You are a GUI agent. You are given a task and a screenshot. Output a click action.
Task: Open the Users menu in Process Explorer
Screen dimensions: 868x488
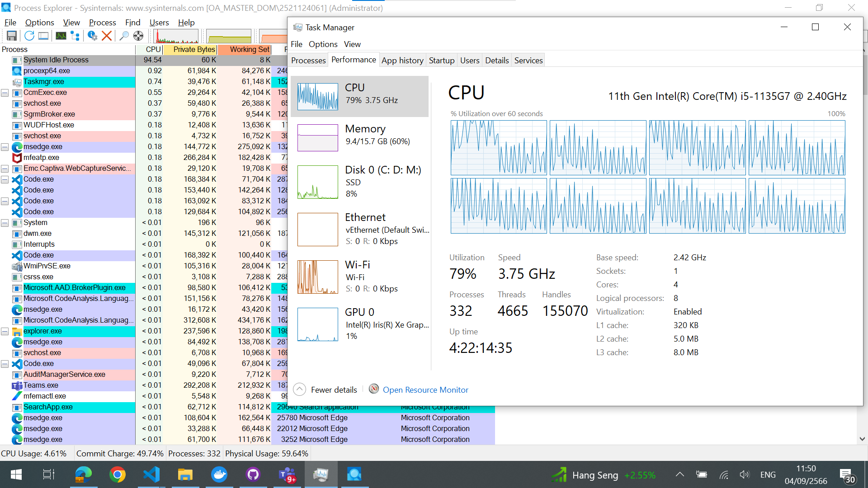coord(159,23)
